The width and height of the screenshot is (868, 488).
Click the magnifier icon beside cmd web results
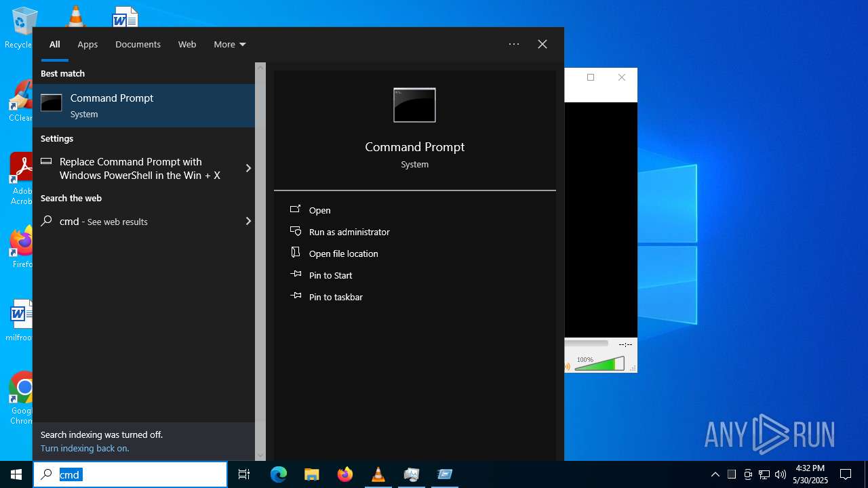click(x=46, y=221)
